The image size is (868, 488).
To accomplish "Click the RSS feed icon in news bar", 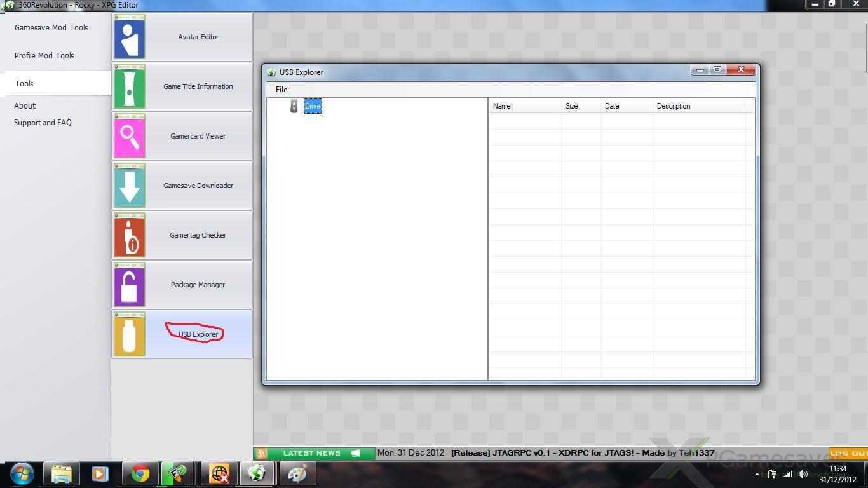I will (x=261, y=454).
